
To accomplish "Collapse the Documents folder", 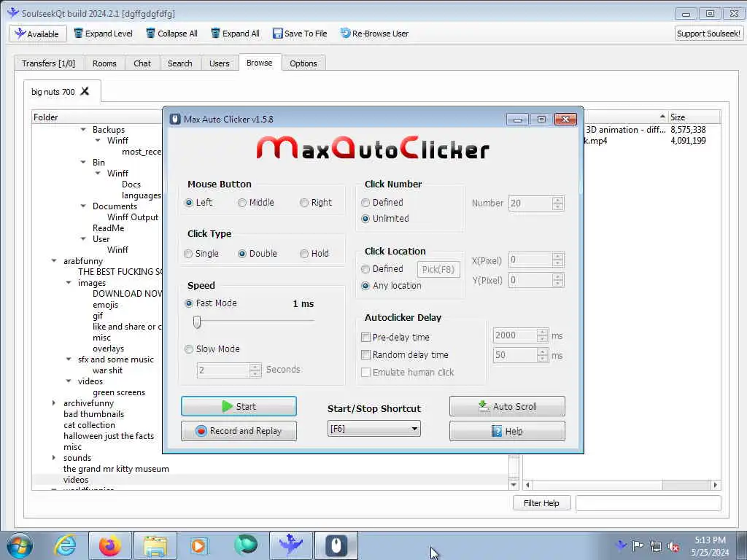I will pos(83,206).
